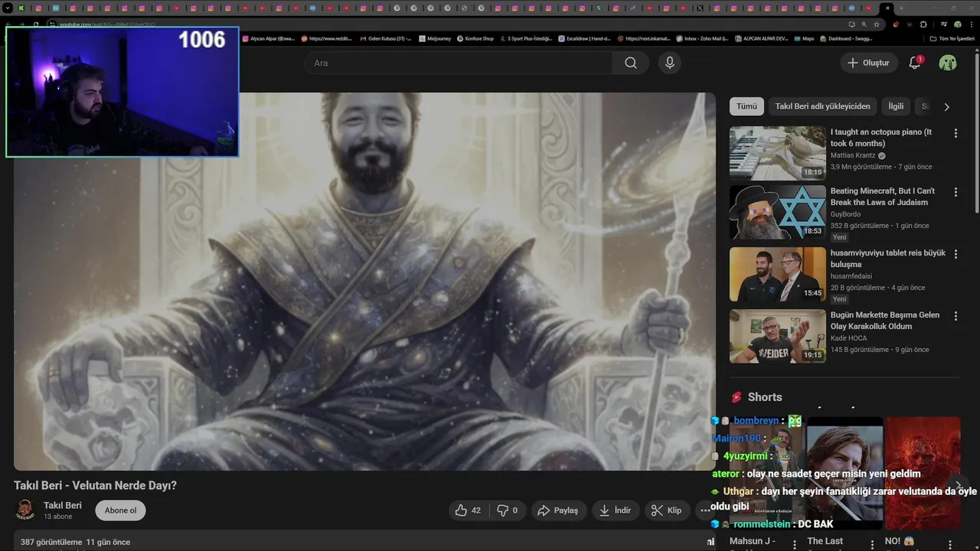
Task: Open options menu for husamviyuviyu video
Action: click(x=955, y=254)
